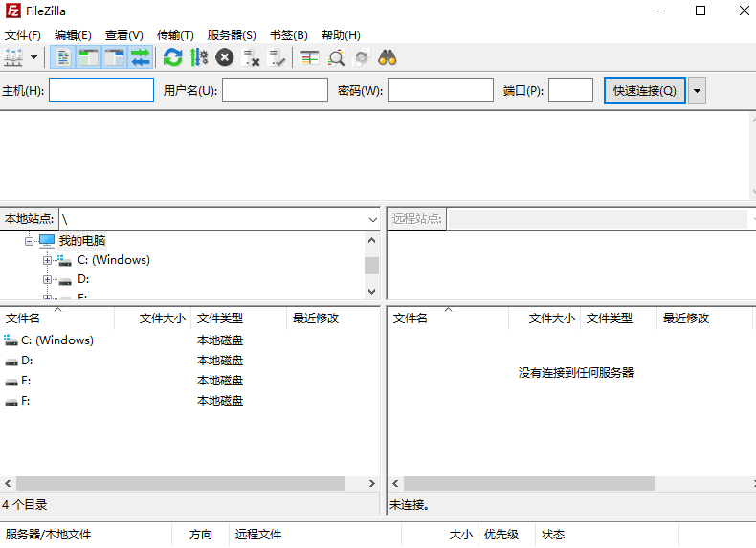Toggle synchronized browsing icon
The height and width of the screenshot is (548, 756).
click(x=362, y=57)
